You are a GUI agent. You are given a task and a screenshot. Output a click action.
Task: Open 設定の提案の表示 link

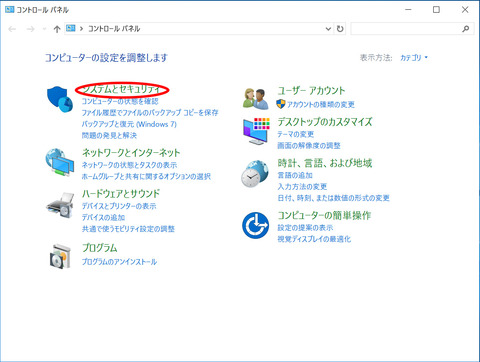(305, 227)
